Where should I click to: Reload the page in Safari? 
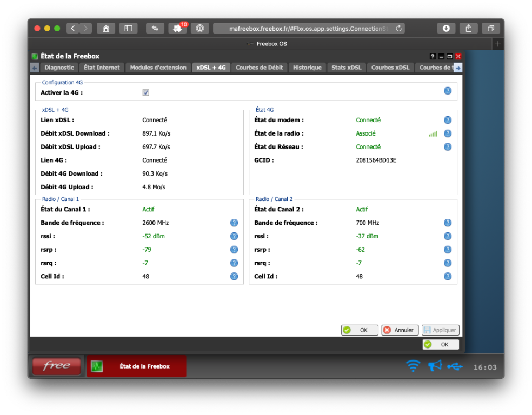(x=399, y=28)
